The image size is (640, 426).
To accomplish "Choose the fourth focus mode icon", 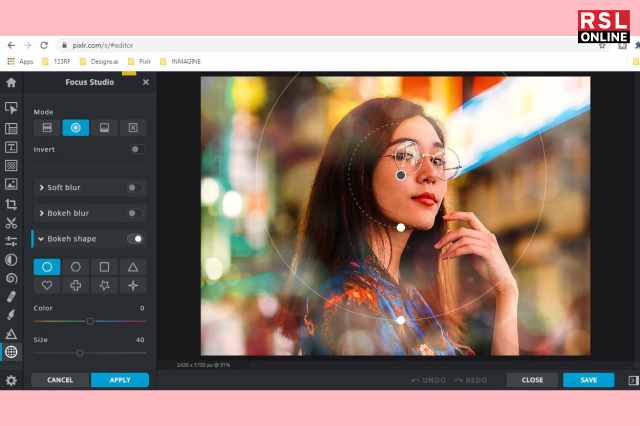I will (133, 128).
